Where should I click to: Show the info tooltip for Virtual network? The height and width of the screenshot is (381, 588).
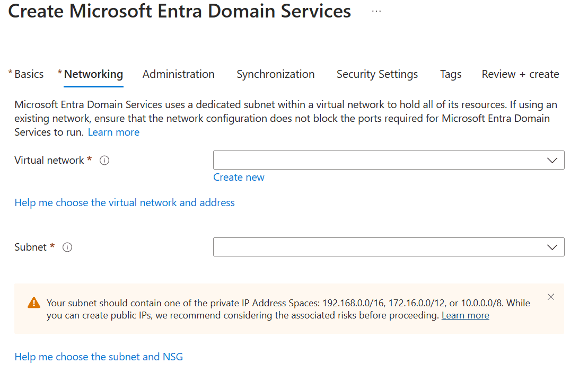[104, 161]
